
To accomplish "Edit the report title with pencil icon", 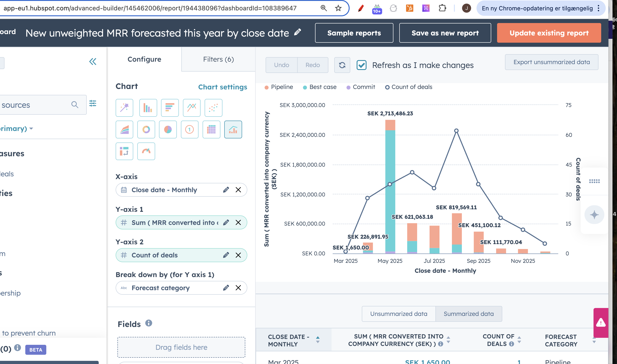I will (298, 32).
